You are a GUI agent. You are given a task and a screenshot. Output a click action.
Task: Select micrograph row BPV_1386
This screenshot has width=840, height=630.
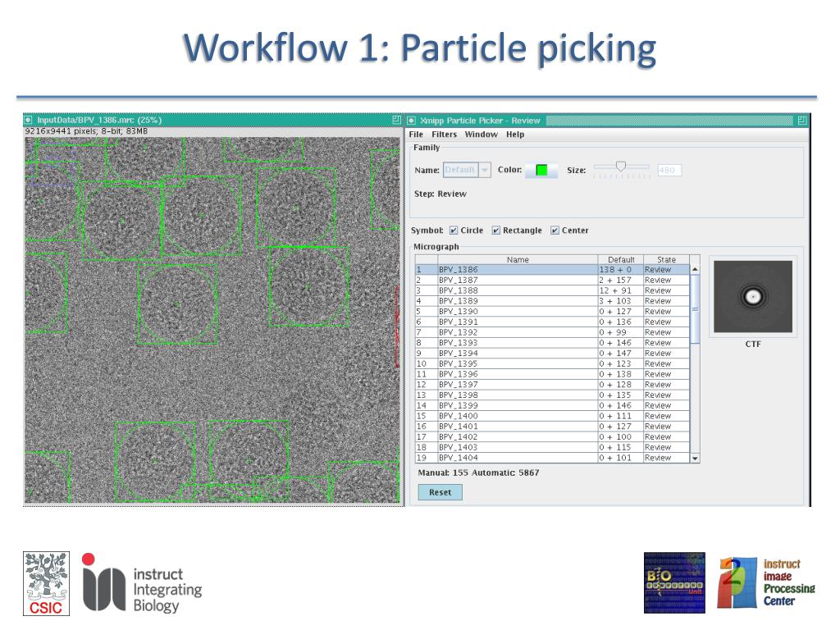click(552, 269)
